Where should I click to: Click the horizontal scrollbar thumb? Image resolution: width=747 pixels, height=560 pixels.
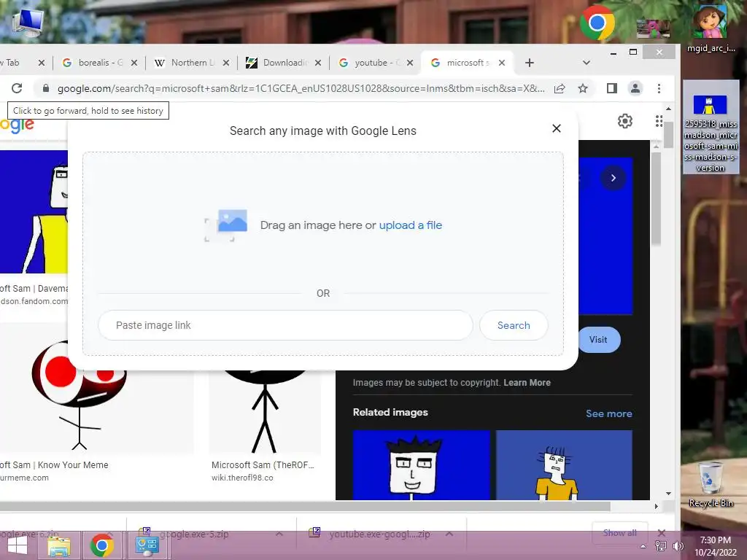pos(305,506)
